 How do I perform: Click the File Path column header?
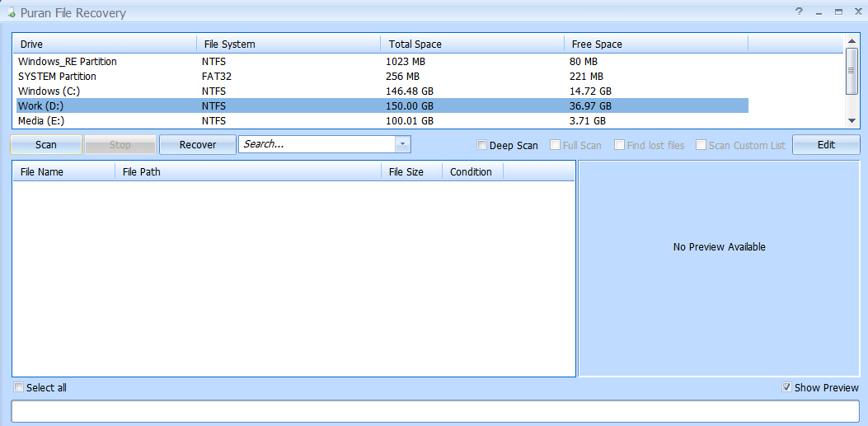tap(247, 172)
